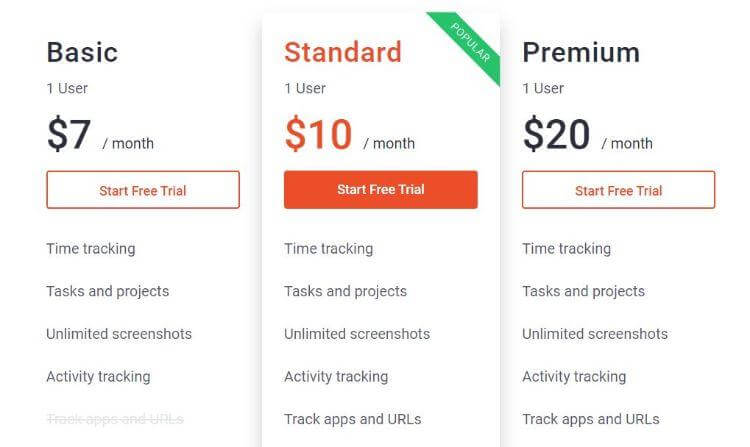Click Time tracking in Basic column

tap(90, 249)
